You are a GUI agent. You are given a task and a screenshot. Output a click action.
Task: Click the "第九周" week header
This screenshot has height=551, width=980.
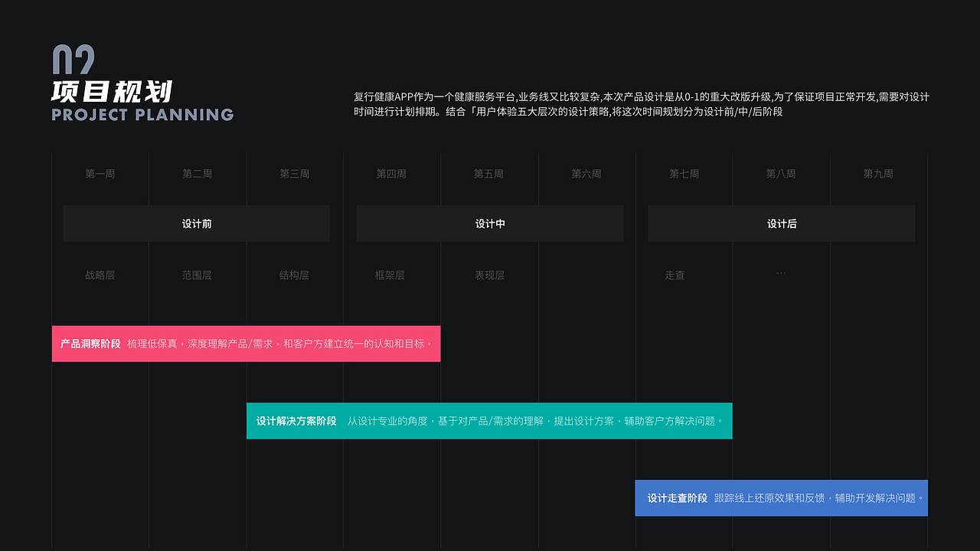879,174
